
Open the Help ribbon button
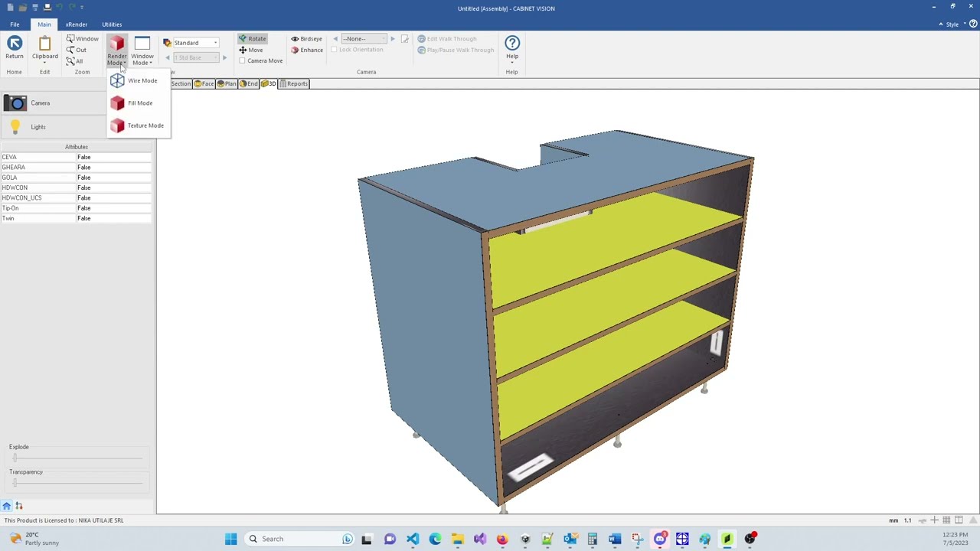pos(511,49)
